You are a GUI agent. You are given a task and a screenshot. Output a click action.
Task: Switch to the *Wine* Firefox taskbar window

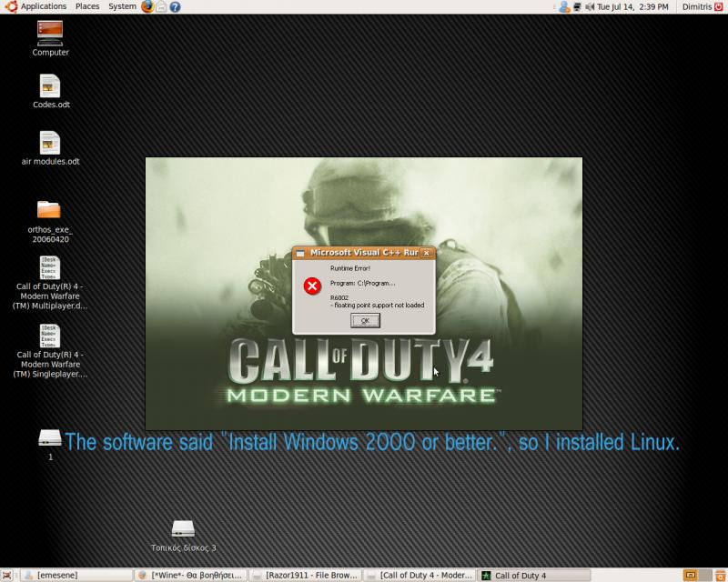pyautogui.click(x=191, y=576)
